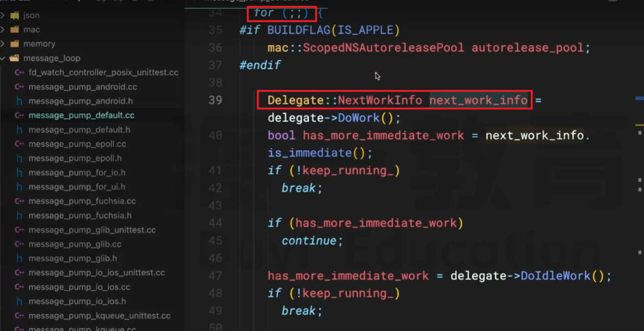Open message_pump_glib_unittest.cc file

[x=92, y=230]
